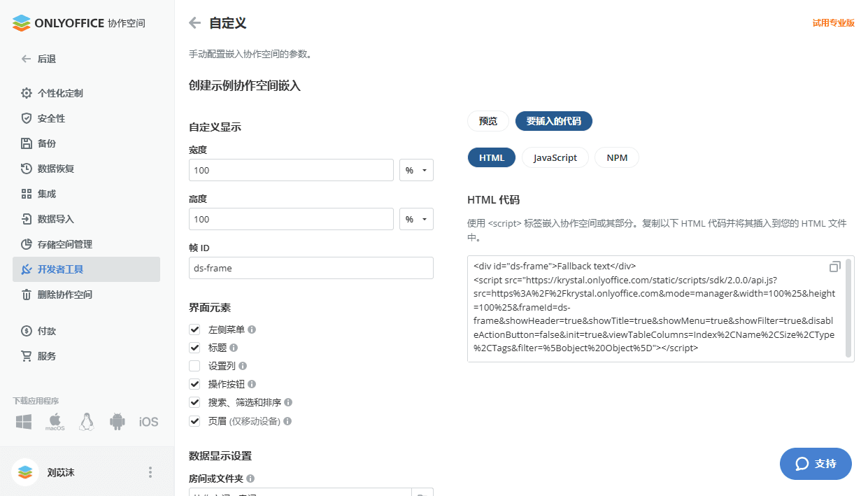The height and width of the screenshot is (496, 868).
Task: Open the 高度 unit dropdown
Action: point(416,219)
